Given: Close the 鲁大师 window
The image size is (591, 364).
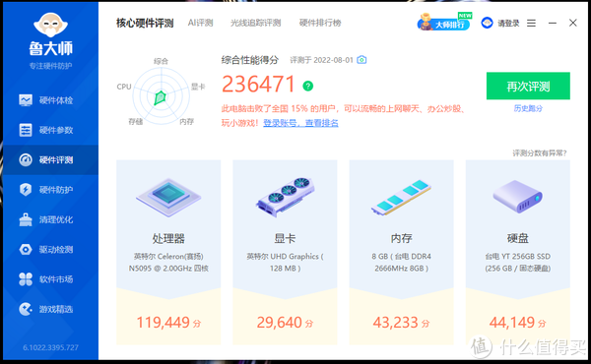Looking at the screenshot, I should coord(573,23).
